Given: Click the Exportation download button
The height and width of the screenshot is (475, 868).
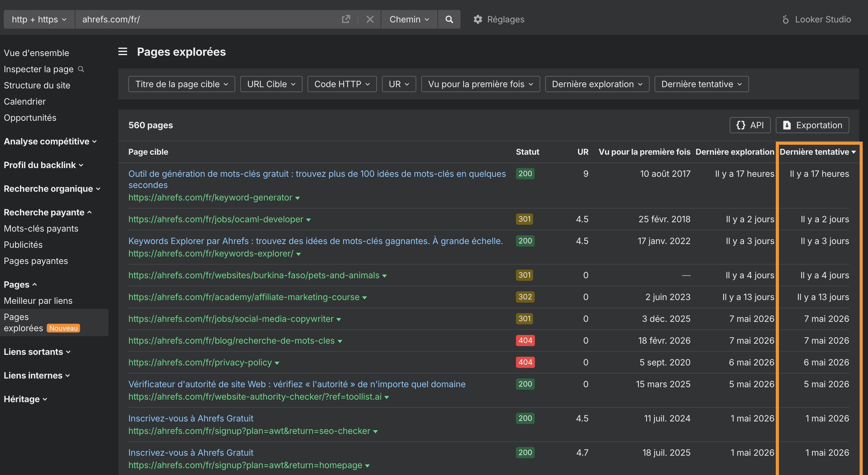Looking at the screenshot, I should (812, 125).
